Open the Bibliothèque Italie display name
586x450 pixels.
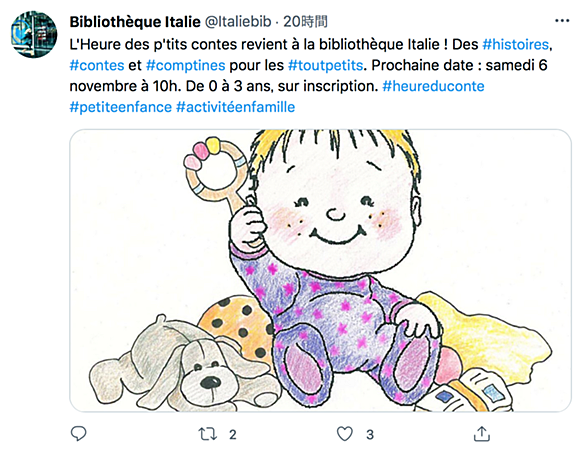pyautogui.click(x=135, y=22)
